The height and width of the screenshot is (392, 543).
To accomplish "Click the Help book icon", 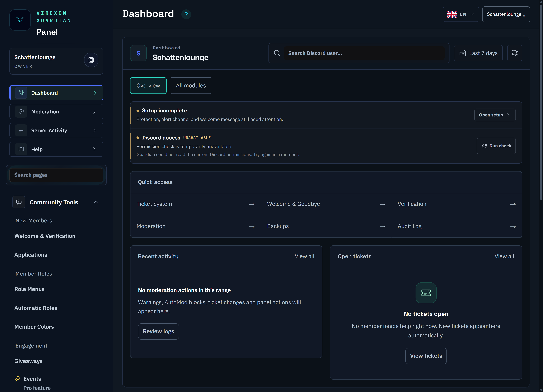I will point(21,149).
